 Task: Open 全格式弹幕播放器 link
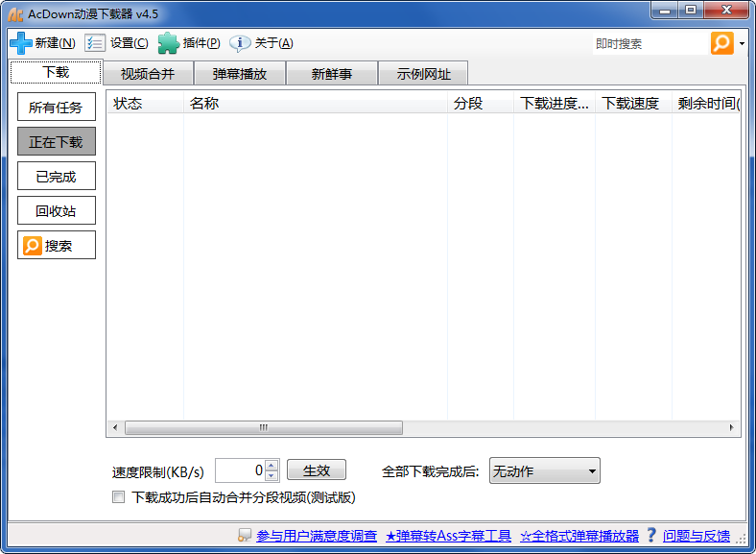point(579,536)
